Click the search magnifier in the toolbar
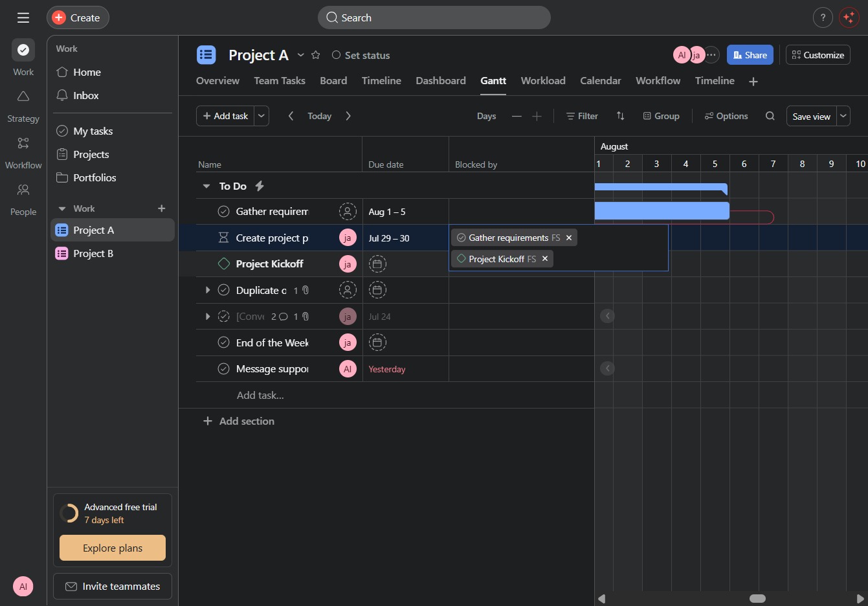Image resolution: width=868 pixels, height=606 pixels. coord(770,116)
